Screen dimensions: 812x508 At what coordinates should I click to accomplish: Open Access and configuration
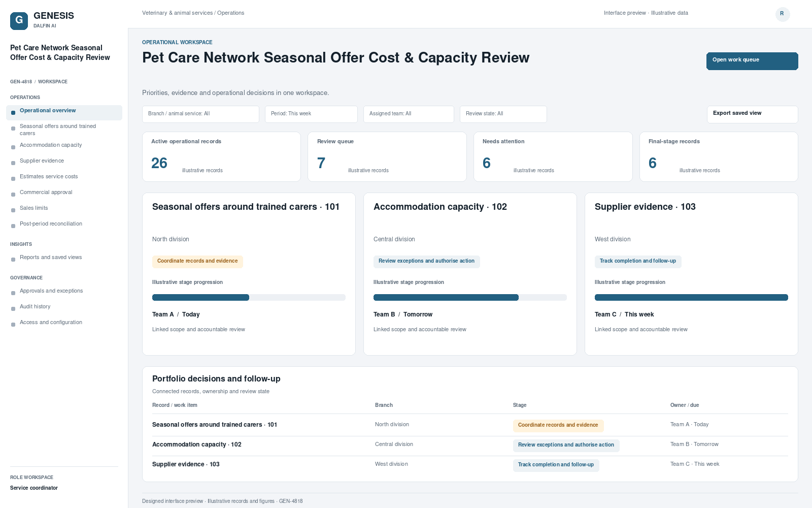coord(64,323)
